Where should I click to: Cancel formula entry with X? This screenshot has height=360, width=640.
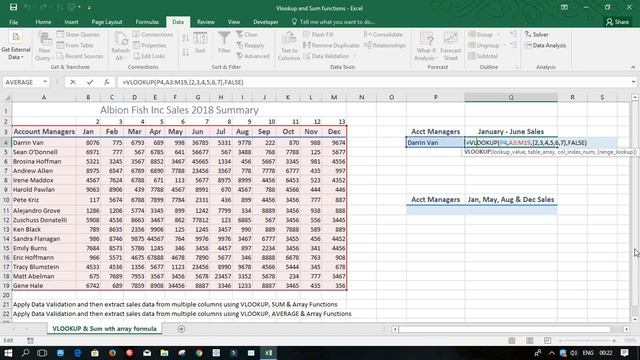click(x=73, y=82)
